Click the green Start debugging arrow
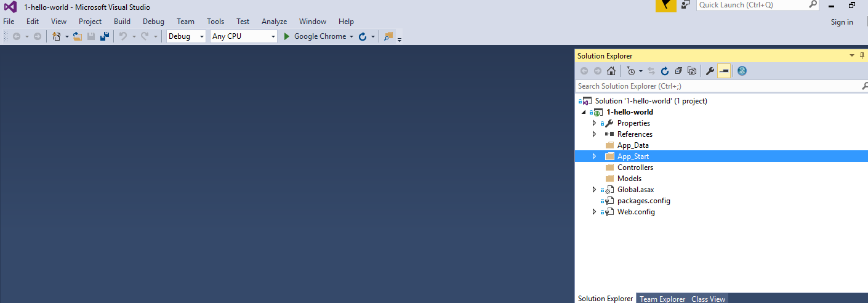Viewport: 868px width, 303px height. click(286, 36)
